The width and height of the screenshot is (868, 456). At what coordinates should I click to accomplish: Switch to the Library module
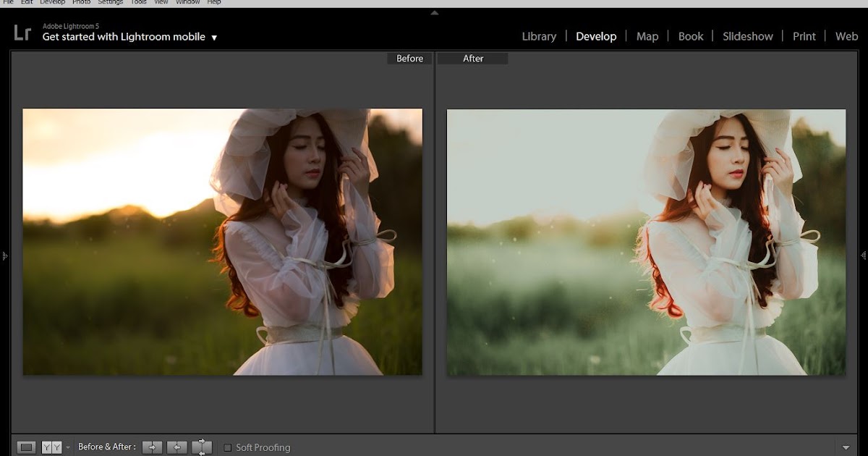[x=539, y=36]
